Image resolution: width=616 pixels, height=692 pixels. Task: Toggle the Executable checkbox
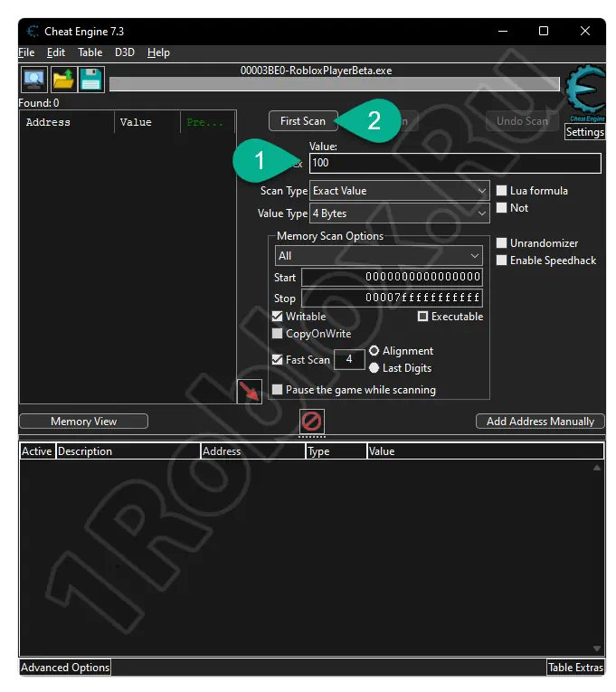[x=422, y=317]
